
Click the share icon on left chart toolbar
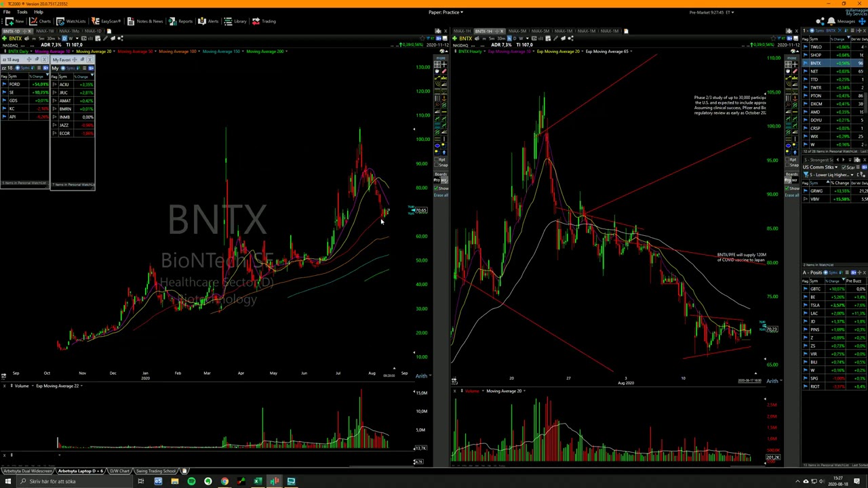point(120,39)
